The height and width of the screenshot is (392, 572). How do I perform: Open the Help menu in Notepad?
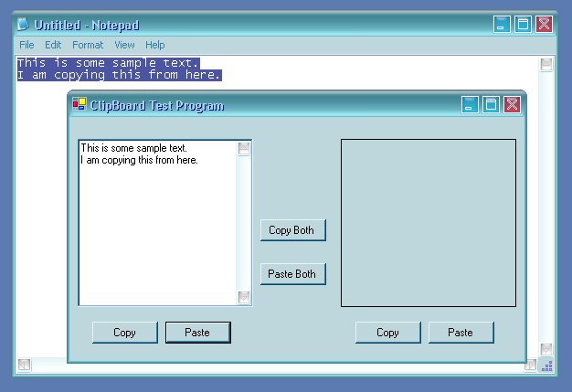tap(155, 45)
